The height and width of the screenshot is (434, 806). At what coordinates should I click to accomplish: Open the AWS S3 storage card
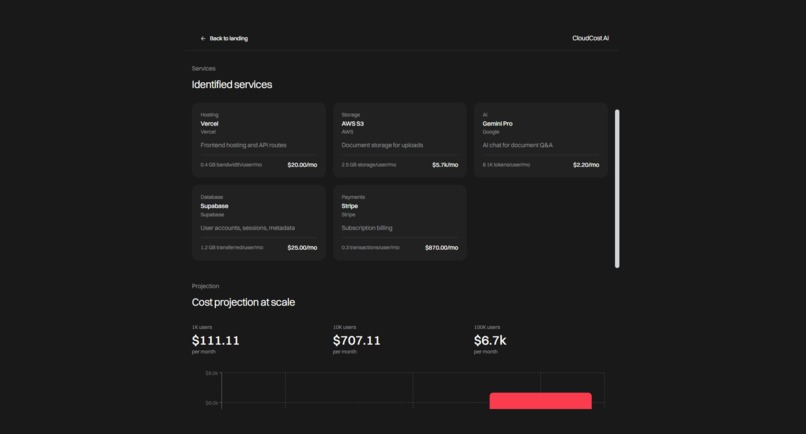(400, 140)
